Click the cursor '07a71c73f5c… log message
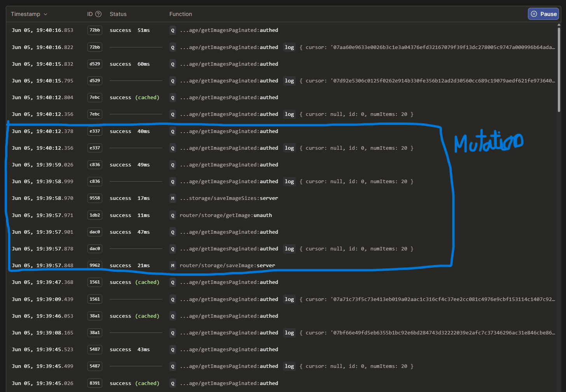Viewport: 566px width, 392px height. pyautogui.click(x=427, y=299)
